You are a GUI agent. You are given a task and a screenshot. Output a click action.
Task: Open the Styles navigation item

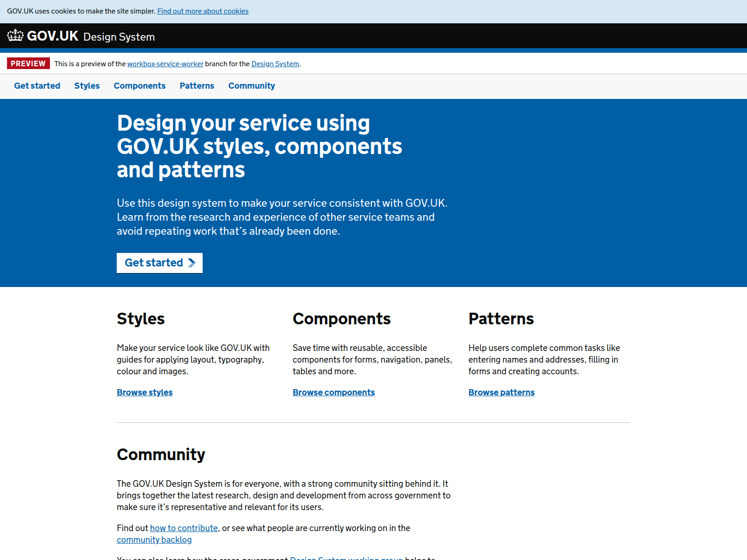click(87, 86)
